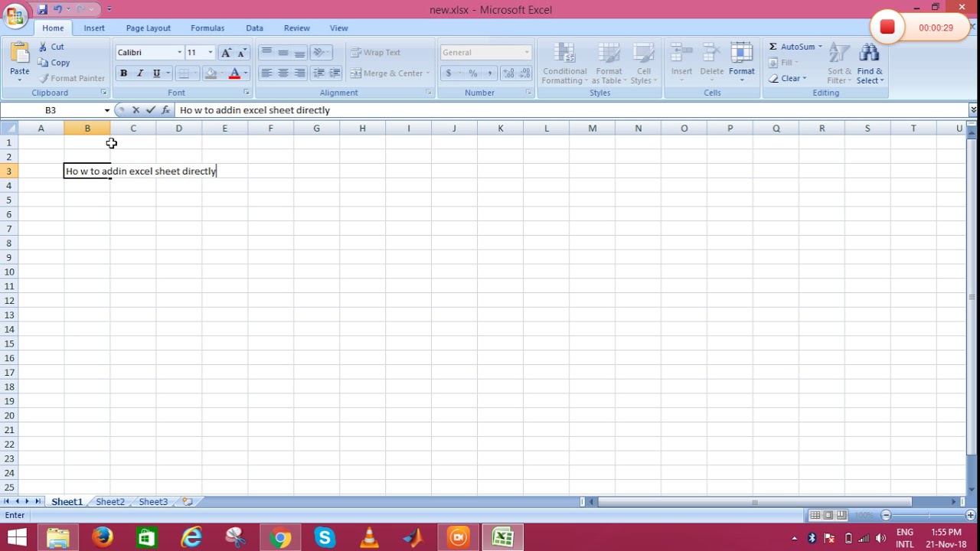Apply comma style number format
Screen dimensions: 980x551
point(489,73)
